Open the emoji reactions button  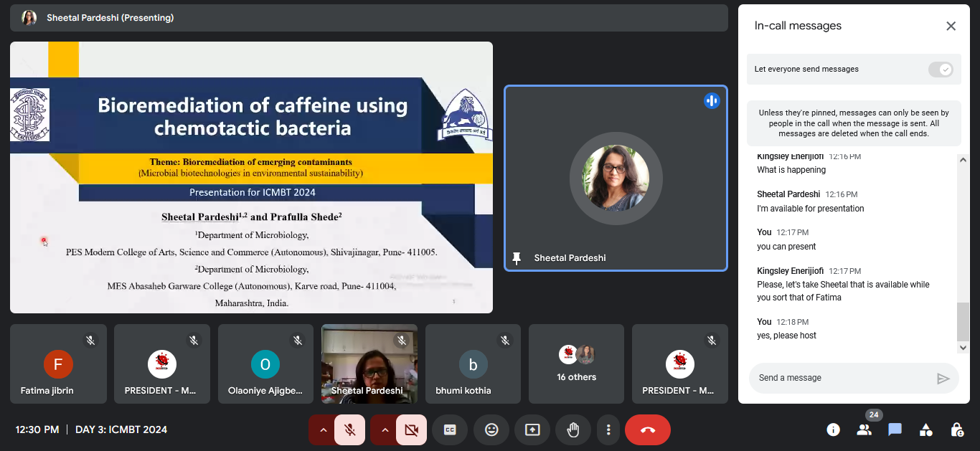[491, 429]
